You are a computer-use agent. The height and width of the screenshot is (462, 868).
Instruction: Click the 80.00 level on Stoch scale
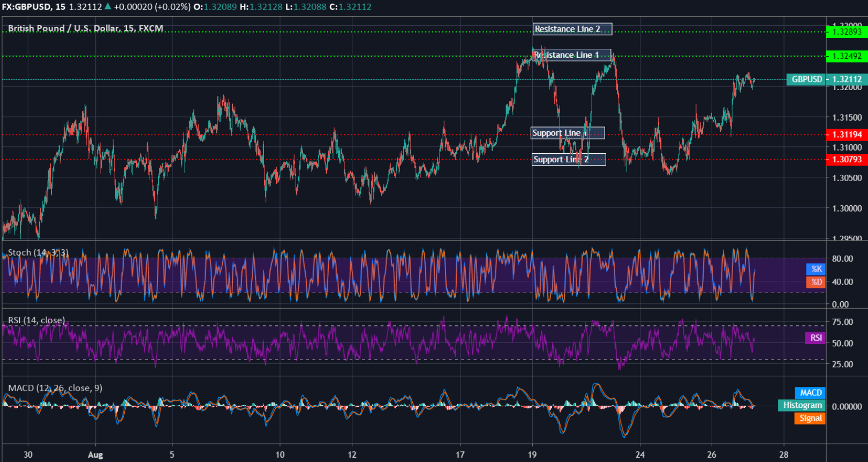[x=842, y=258]
